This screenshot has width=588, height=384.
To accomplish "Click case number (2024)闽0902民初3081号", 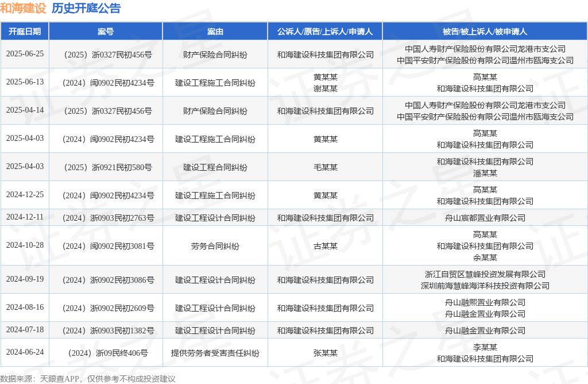I will [108, 246].
